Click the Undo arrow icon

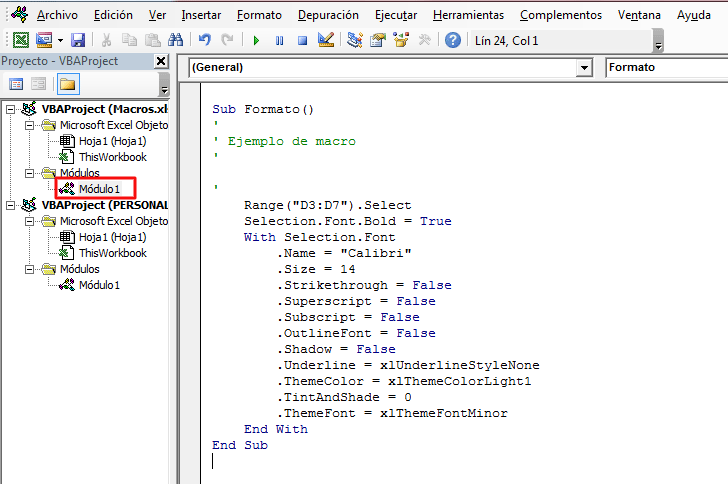tap(204, 40)
